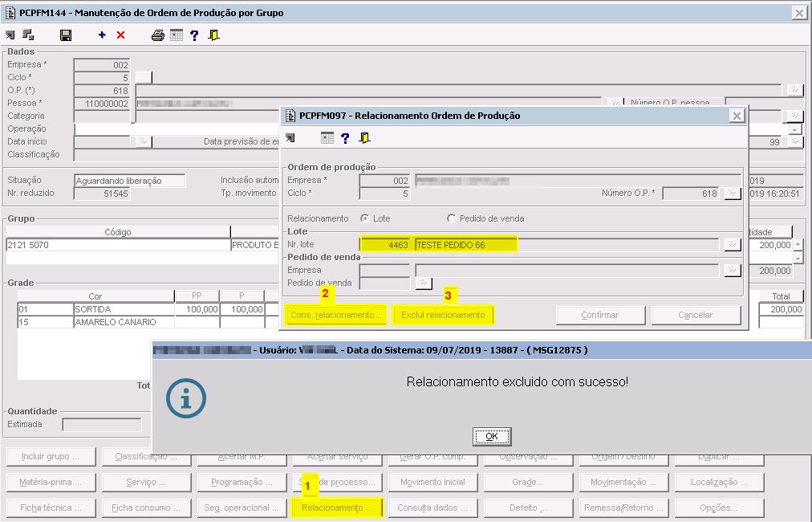Click the Consulta dados button
This screenshot has height=522, width=812.
click(432, 508)
